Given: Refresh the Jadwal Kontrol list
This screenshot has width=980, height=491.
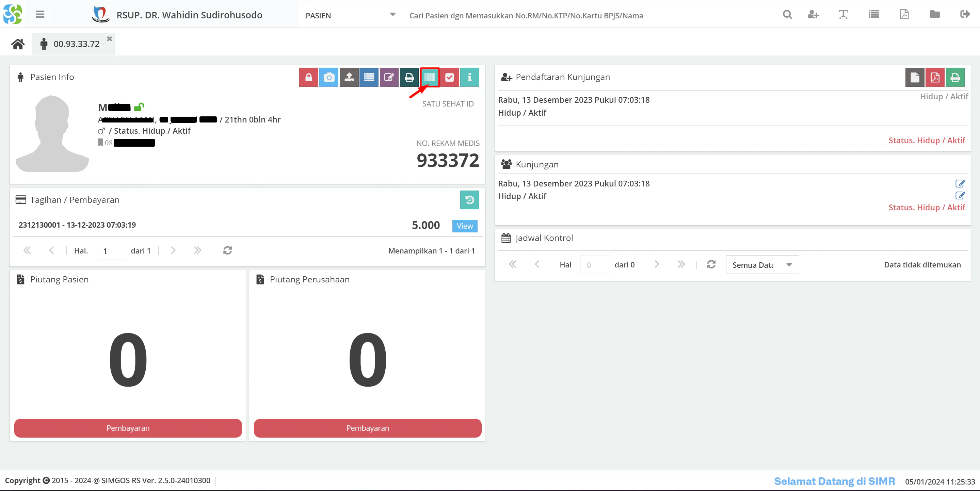Looking at the screenshot, I should point(711,264).
